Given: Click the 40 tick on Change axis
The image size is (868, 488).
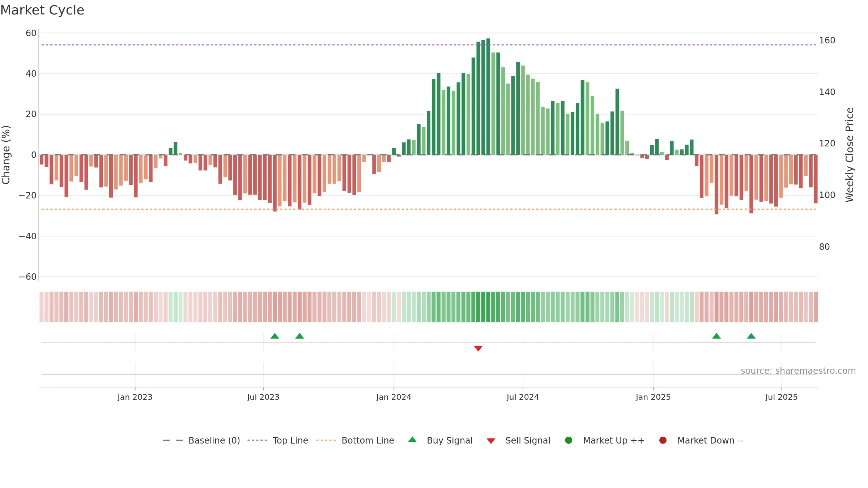Looking at the screenshot, I should pos(31,74).
